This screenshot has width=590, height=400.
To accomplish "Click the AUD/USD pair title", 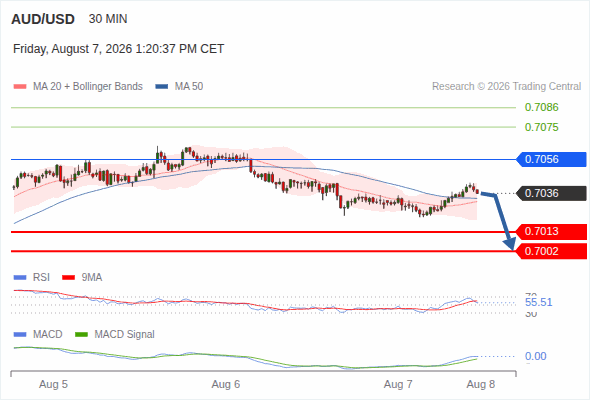I will [43, 19].
